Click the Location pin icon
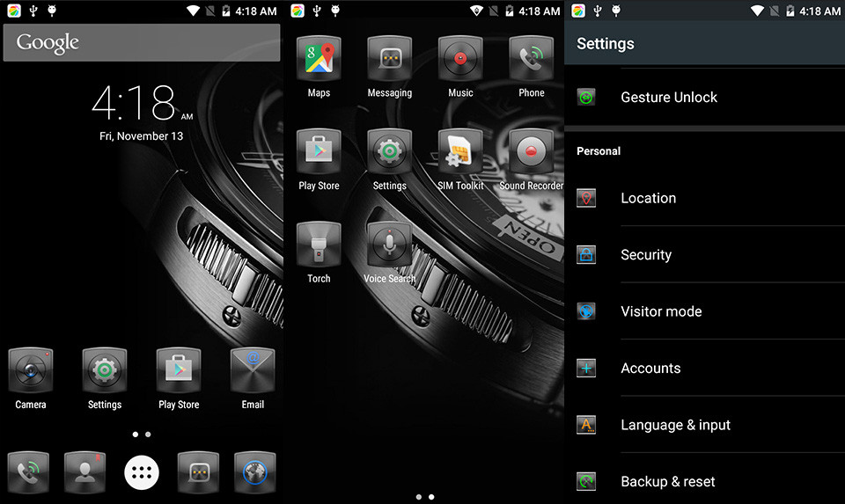 [586, 198]
